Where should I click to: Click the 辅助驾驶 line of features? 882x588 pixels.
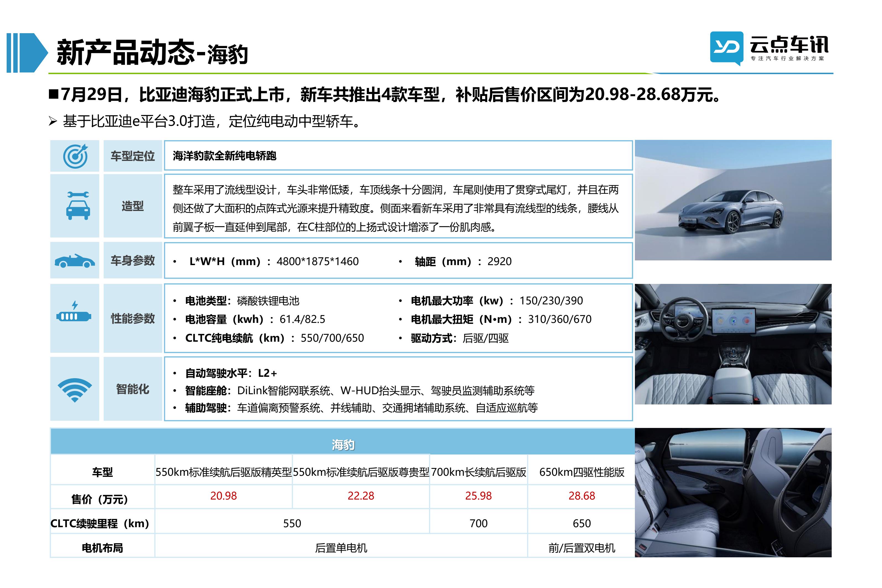coord(361,408)
